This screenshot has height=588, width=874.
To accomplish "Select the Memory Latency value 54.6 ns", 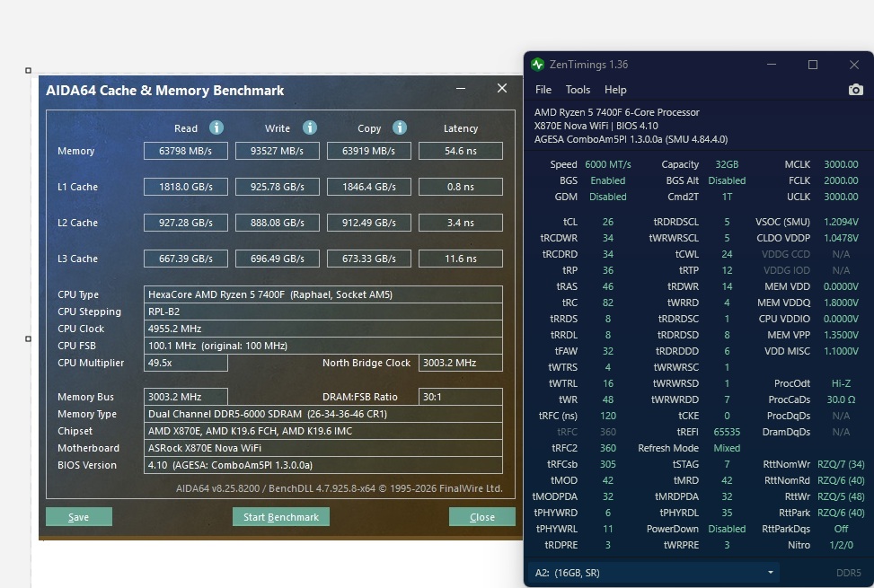I will click(x=461, y=151).
